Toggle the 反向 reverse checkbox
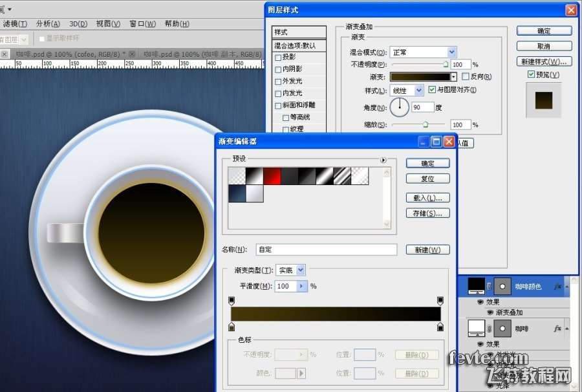Screen dimensions: 582x392 pos(466,76)
